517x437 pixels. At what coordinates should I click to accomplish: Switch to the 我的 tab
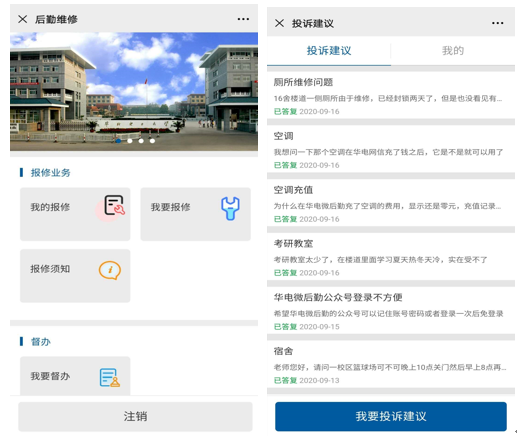click(453, 51)
